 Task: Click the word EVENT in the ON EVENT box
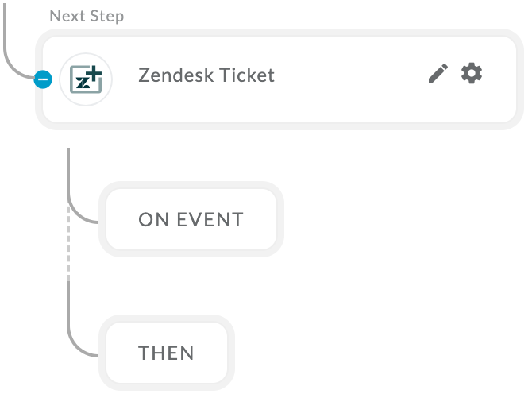210,219
